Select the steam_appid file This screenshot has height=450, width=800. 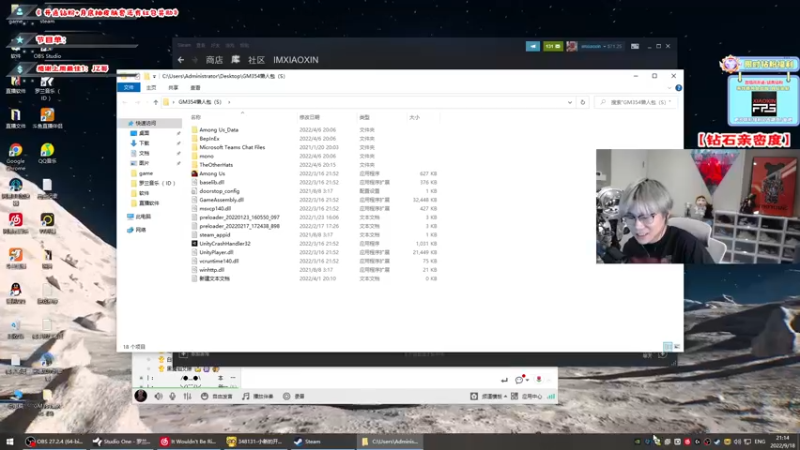214,235
